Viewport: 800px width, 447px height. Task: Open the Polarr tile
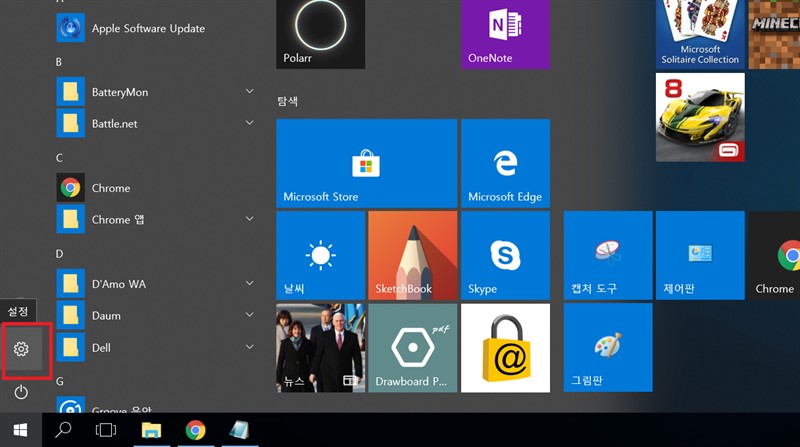320,34
